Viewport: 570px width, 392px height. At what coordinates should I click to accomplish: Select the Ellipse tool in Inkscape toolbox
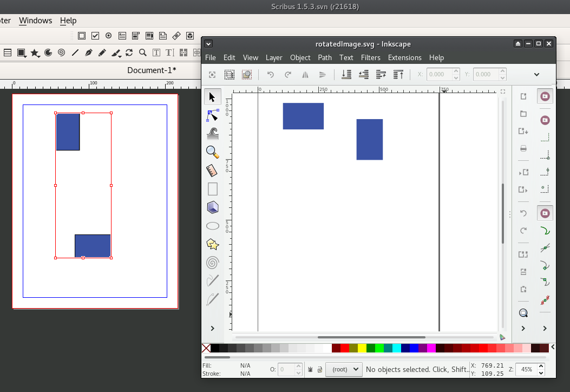213,226
